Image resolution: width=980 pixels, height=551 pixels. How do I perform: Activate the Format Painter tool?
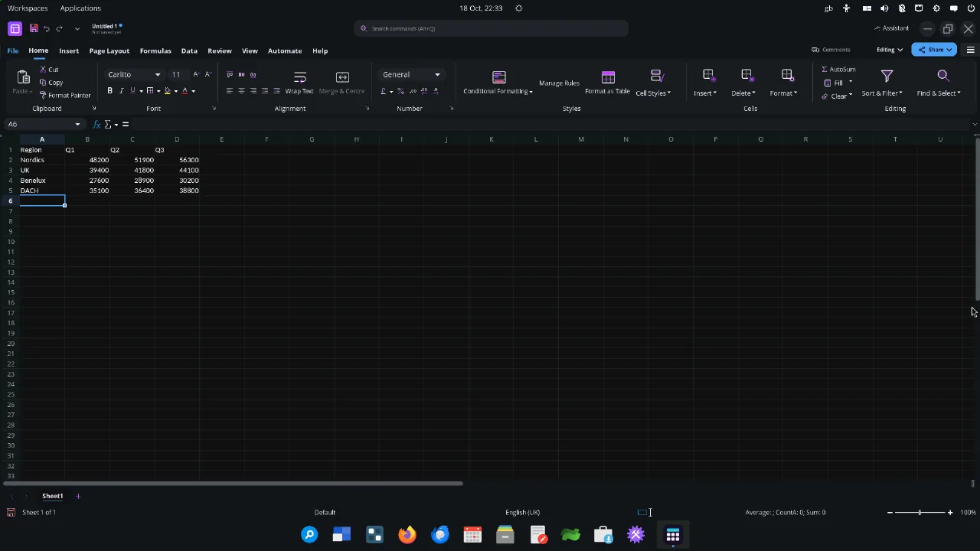tap(65, 95)
